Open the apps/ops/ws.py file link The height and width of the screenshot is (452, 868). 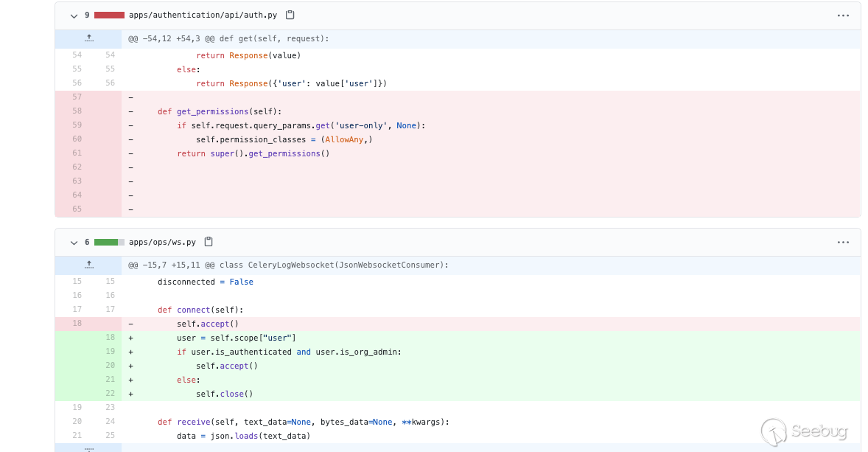pyautogui.click(x=162, y=242)
